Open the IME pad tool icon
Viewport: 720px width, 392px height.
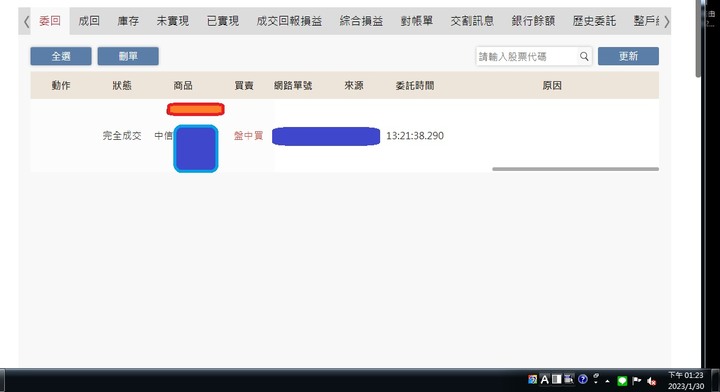click(x=569, y=379)
